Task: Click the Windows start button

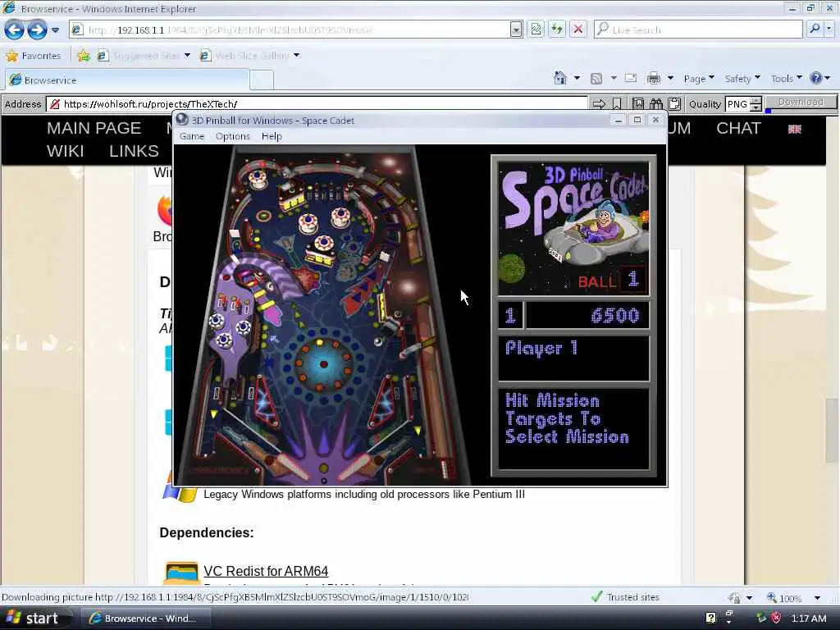Action: point(35,619)
